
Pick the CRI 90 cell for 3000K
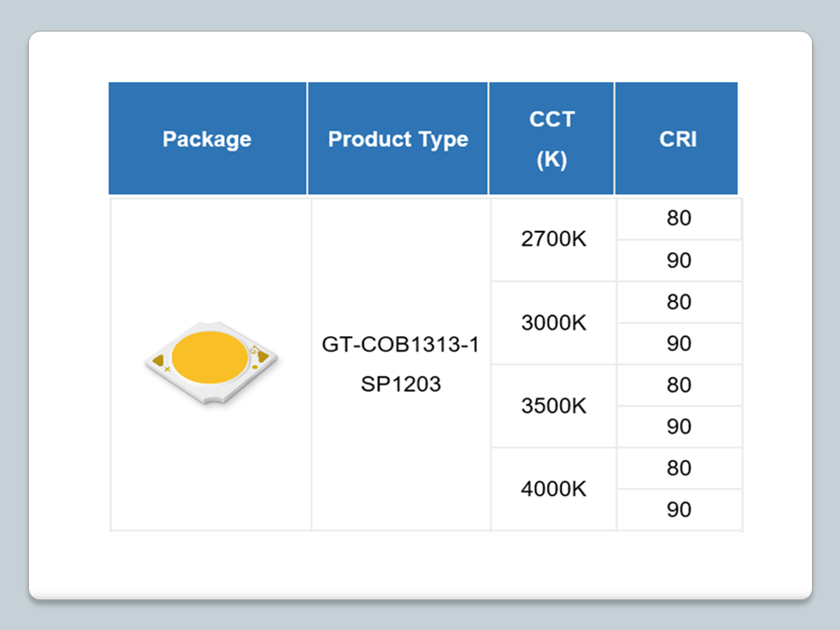click(679, 344)
